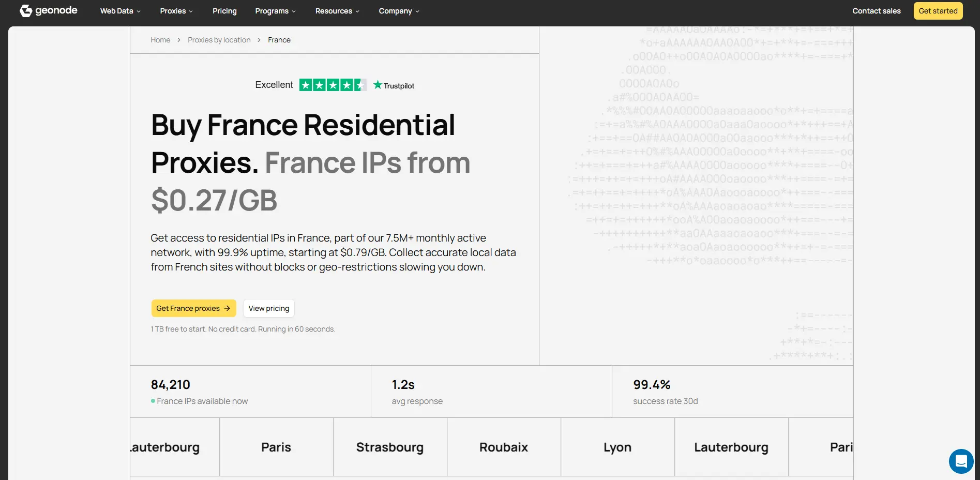The height and width of the screenshot is (480, 980).
Task: Go to the Pricing page
Action: 224,11
